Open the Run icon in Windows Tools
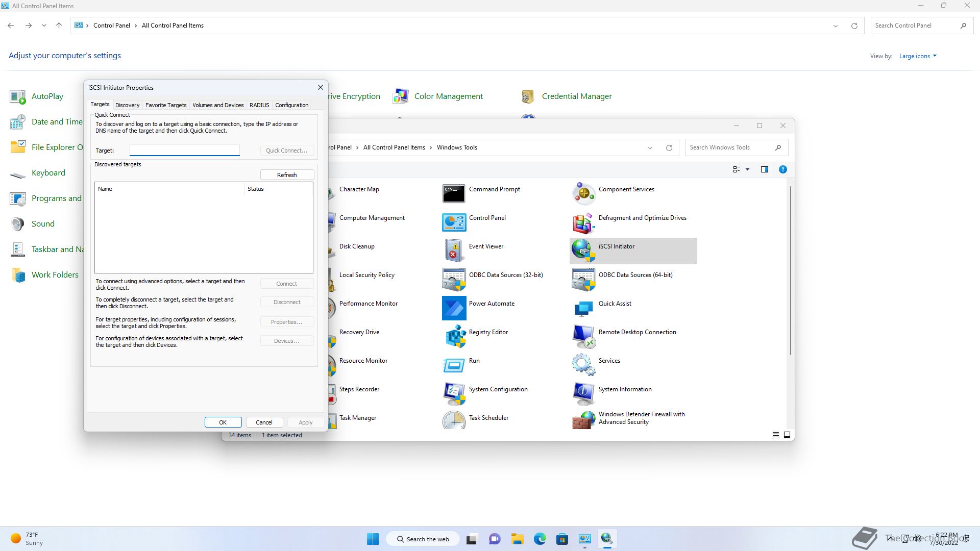 click(x=454, y=365)
